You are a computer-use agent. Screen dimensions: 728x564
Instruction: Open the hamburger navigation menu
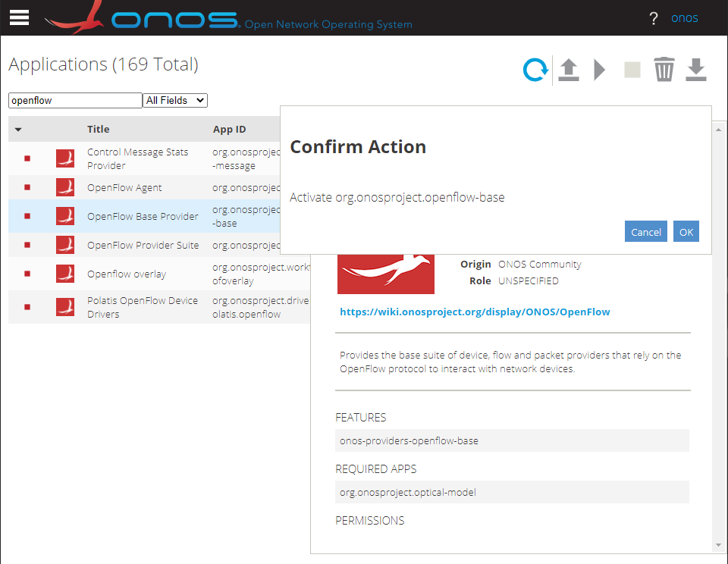(x=19, y=17)
